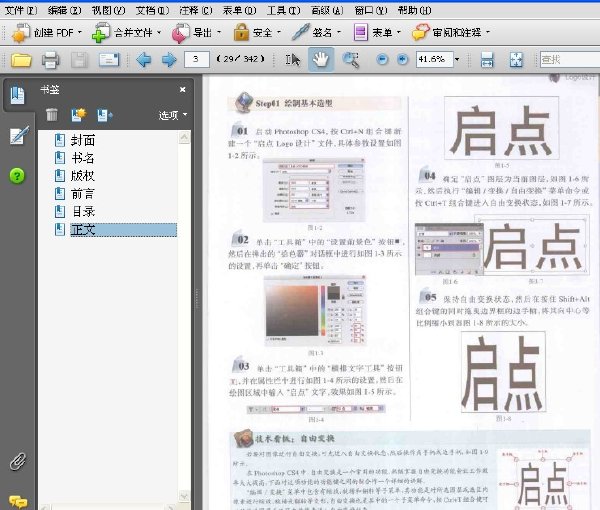The image size is (600, 510).
Task: Go to previous page arrow
Action: click(143, 60)
